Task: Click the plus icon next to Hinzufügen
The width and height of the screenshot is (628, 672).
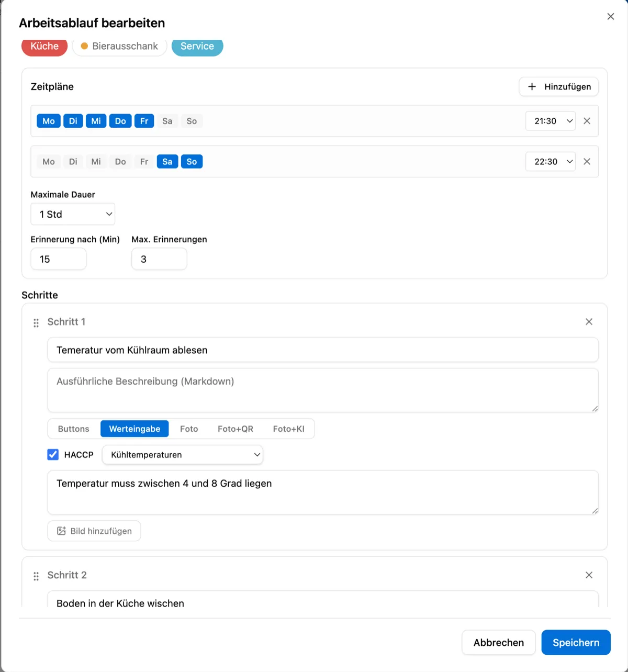Action: point(532,86)
